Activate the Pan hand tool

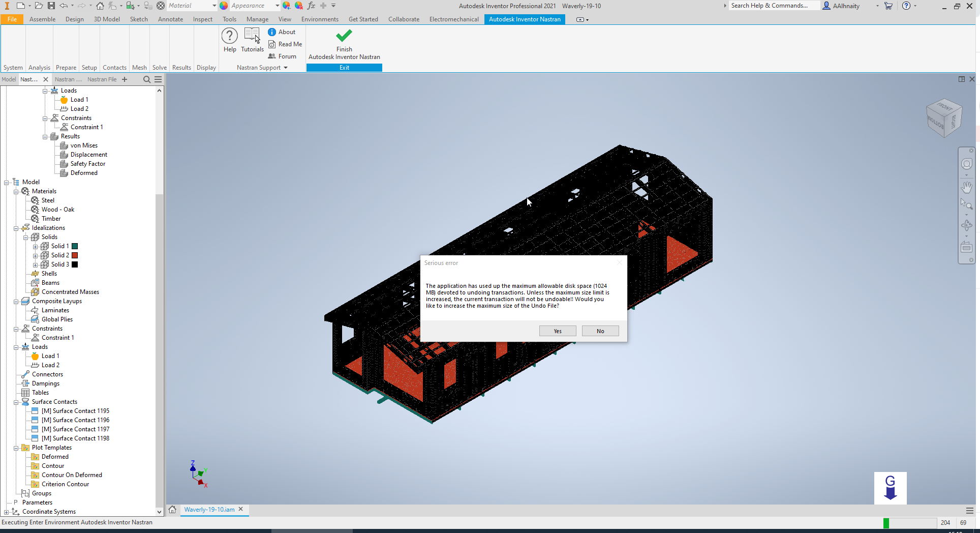point(966,187)
